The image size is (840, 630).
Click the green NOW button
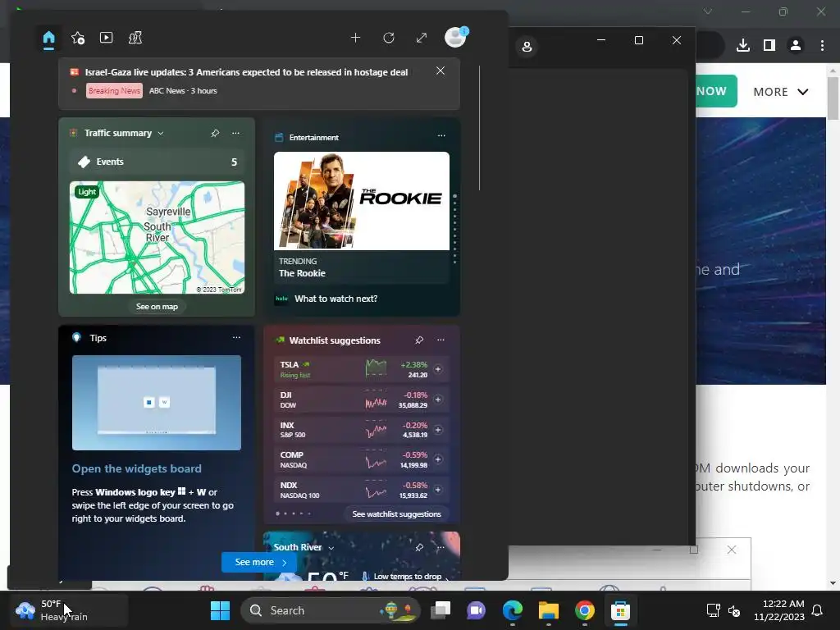(x=716, y=91)
